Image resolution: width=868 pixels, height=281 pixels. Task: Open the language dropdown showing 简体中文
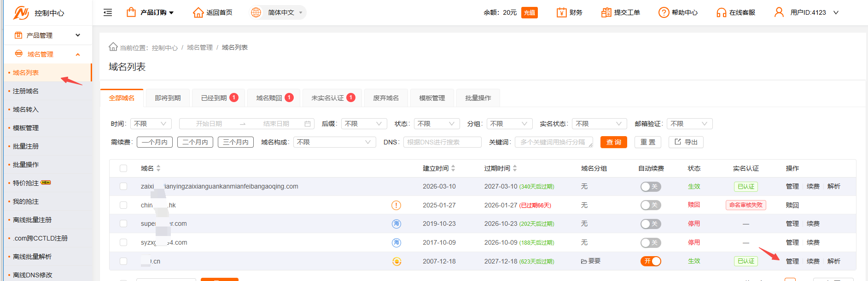(278, 12)
